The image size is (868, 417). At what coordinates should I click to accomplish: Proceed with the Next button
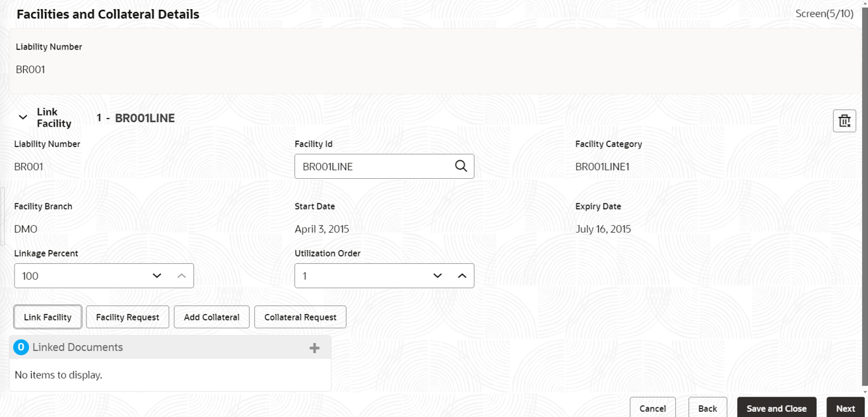tap(845, 408)
